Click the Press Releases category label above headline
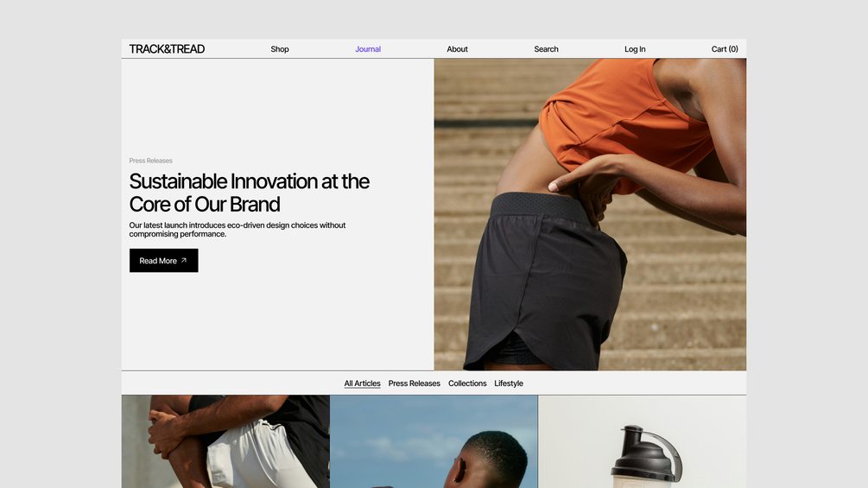 coord(150,161)
